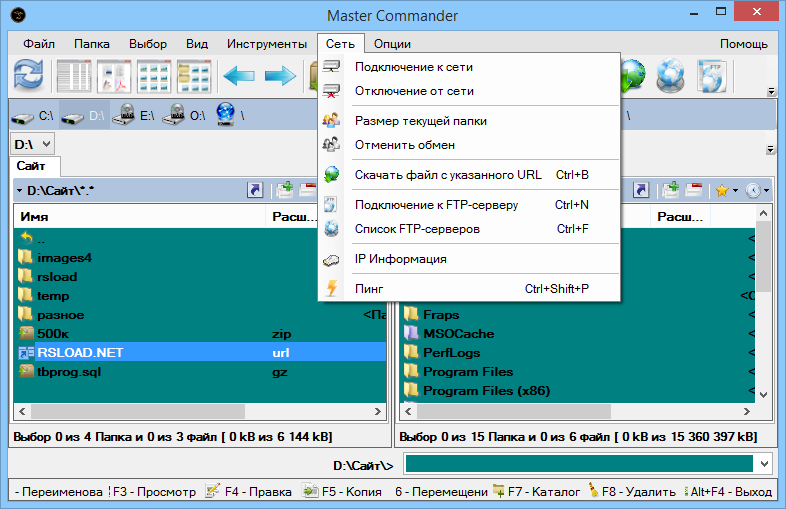Image resolution: width=786 pixels, height=509 pixels.
Task: Choose Подключение к сети menu entry
Action: click(x=469, y=67)
